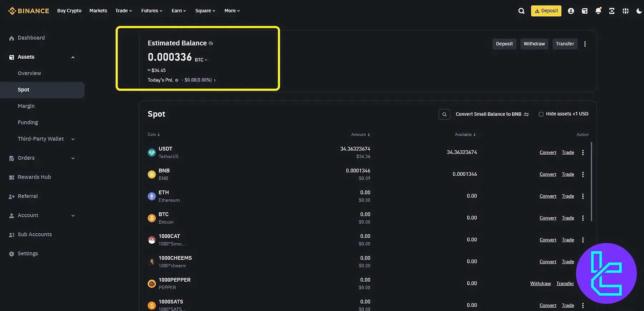Screen dimensions: 644x311
Task: Expand Third-Party Wallet in sidebar
Action: pyautogui.click(x=73, y=139)
